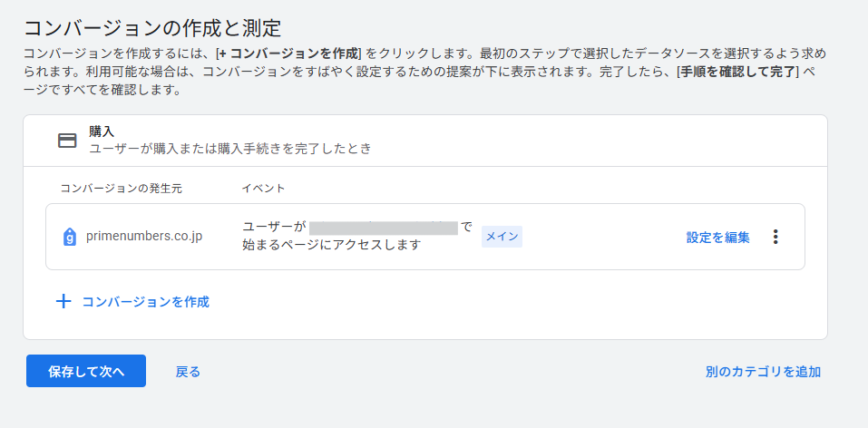Click bold [手順を確認して完了] in instructions
This screenshot has height=428, width=868.
click(x=739, y=72)
